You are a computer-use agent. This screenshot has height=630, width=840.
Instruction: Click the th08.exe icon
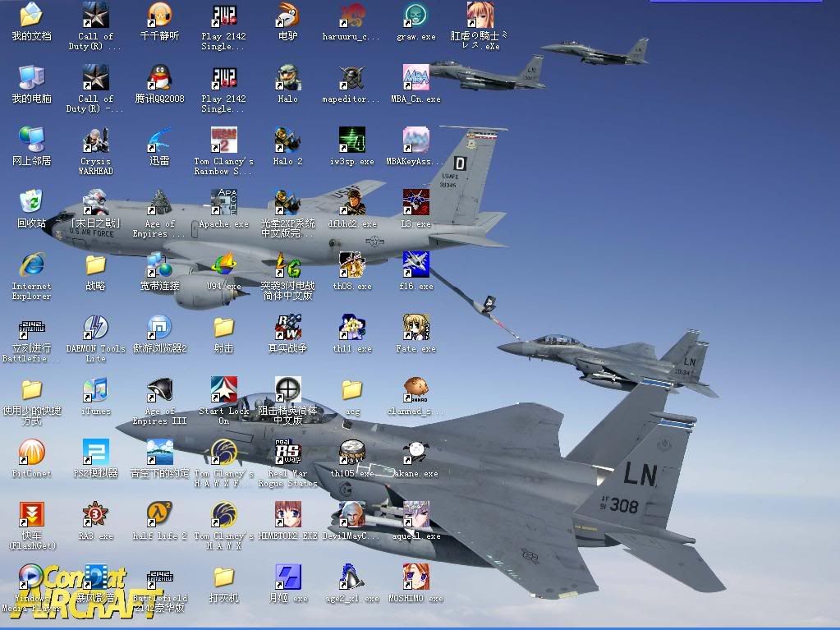[x=352, y=264]
